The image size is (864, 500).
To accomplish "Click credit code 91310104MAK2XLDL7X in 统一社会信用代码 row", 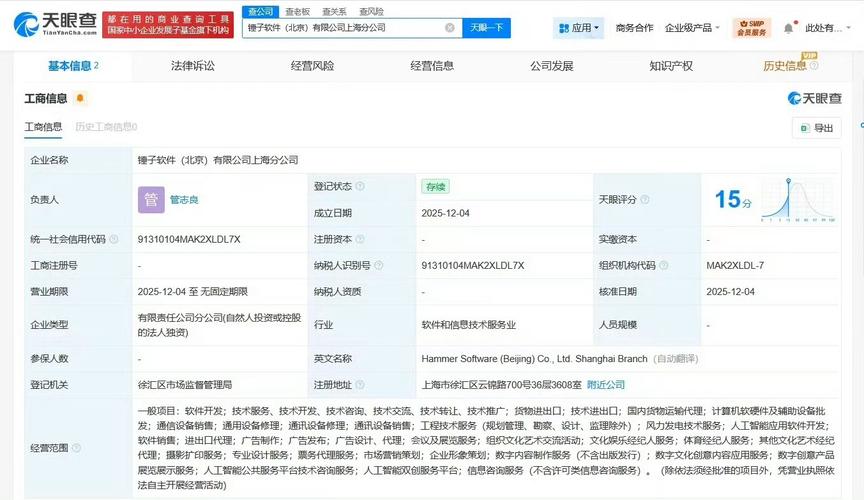I will click(x=189, y=239).
